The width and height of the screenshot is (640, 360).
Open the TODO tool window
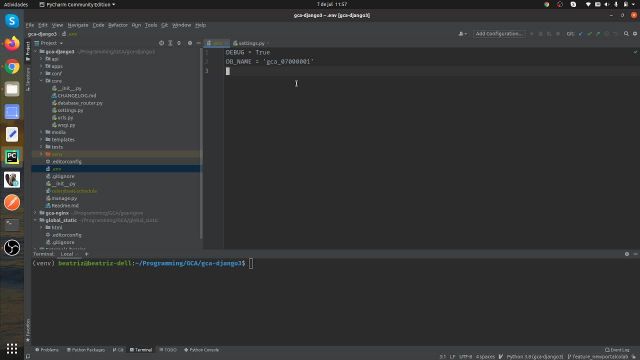click(x=169, y=350)
